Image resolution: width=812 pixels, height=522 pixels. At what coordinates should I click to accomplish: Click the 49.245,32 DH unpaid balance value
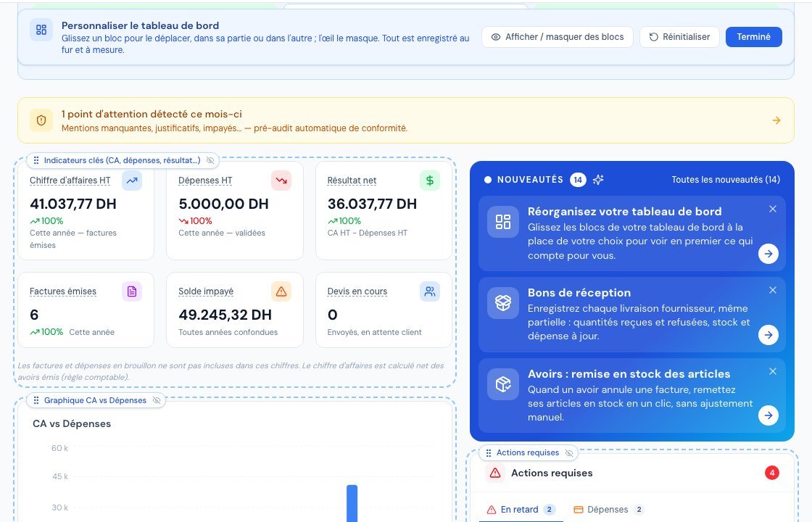(x=225, y=315)
